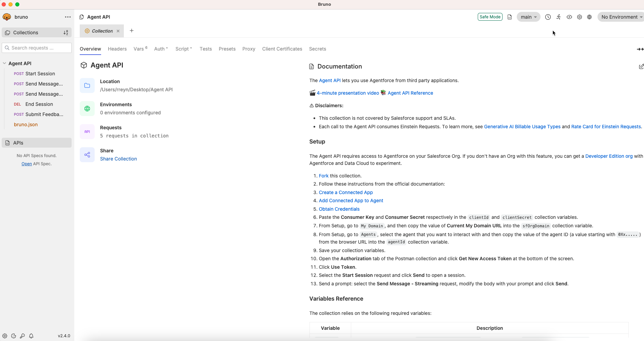Click the Share Collection link
This screenshot has height=341, width=644.
pyautogui.click(x=118, y=159)
